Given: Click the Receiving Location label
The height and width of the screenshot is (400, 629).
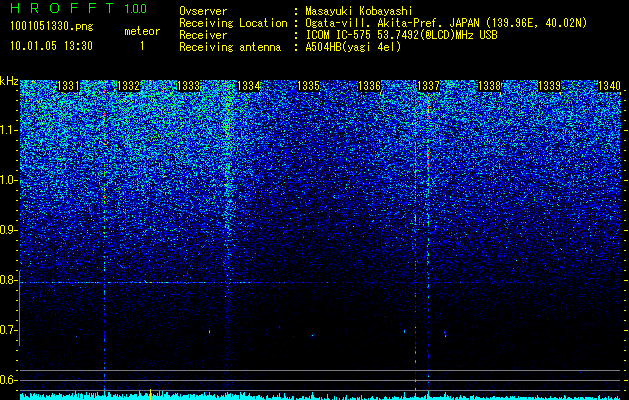Looking at the screenshot, I should [x=233, y=23].
